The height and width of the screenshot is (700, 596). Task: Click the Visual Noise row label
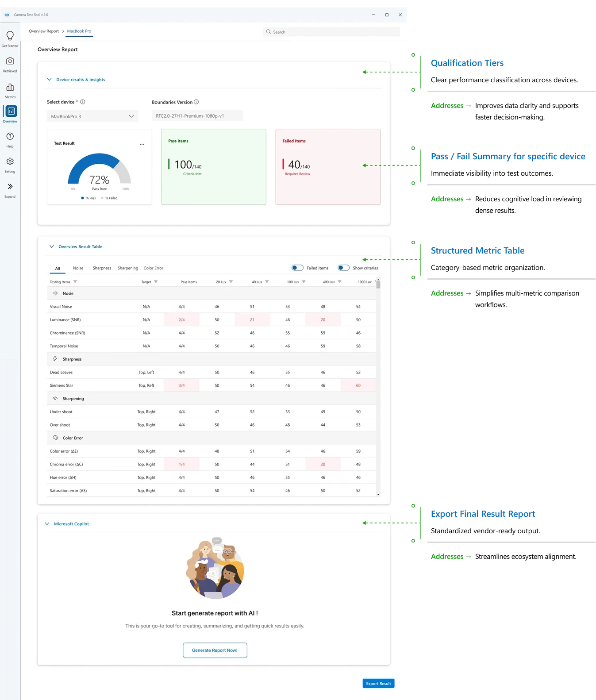pyautogui.click(x=61, y=307)
